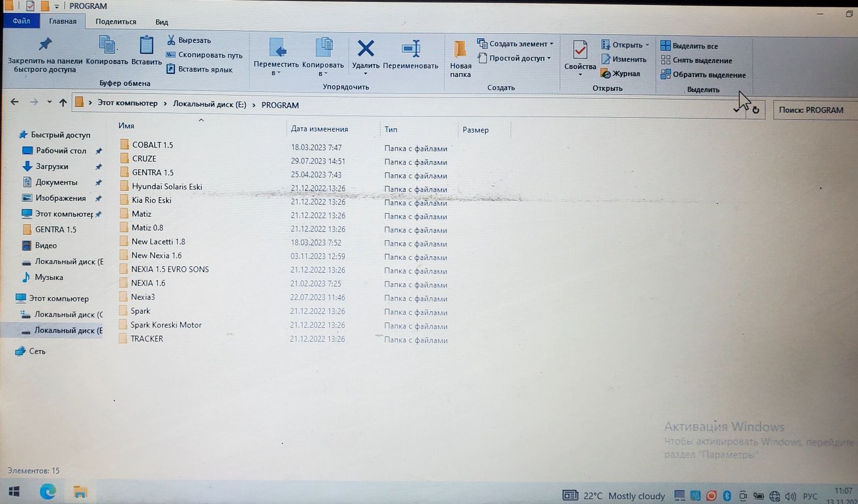Image resolution: width=858 pixels, height=504 pixels.
Task: Click РУС language indicator
Action: (810, 497)
